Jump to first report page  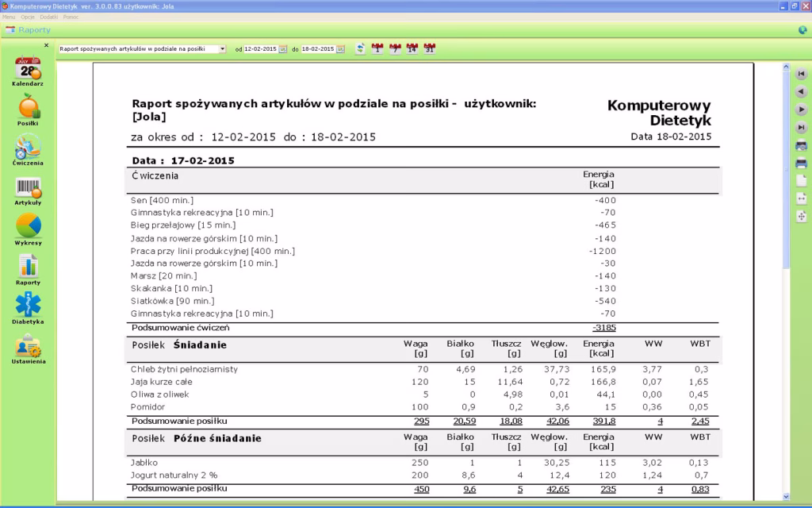801,74
